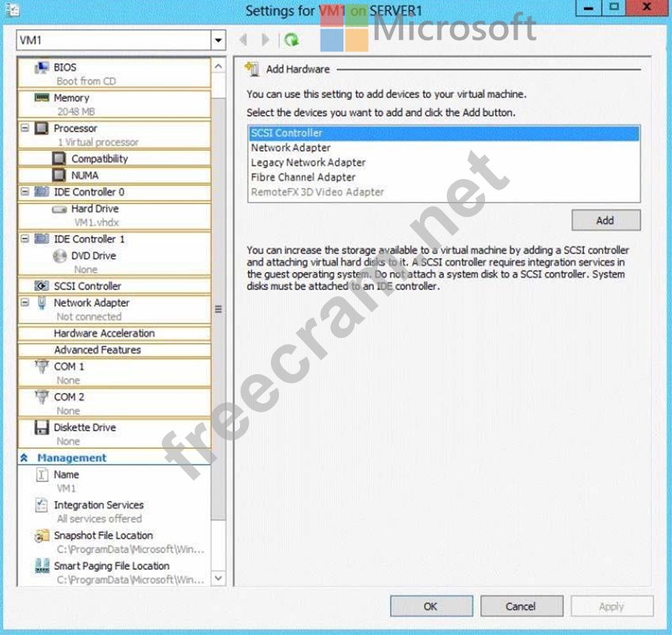672x635 pixels.
Task: Collapse the IDE Controller 0 node
Action: point(25,191)
